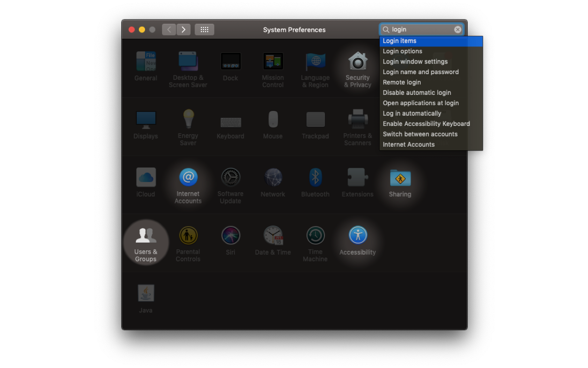
Task: Open the General preference pane
Action: point(146,66)
